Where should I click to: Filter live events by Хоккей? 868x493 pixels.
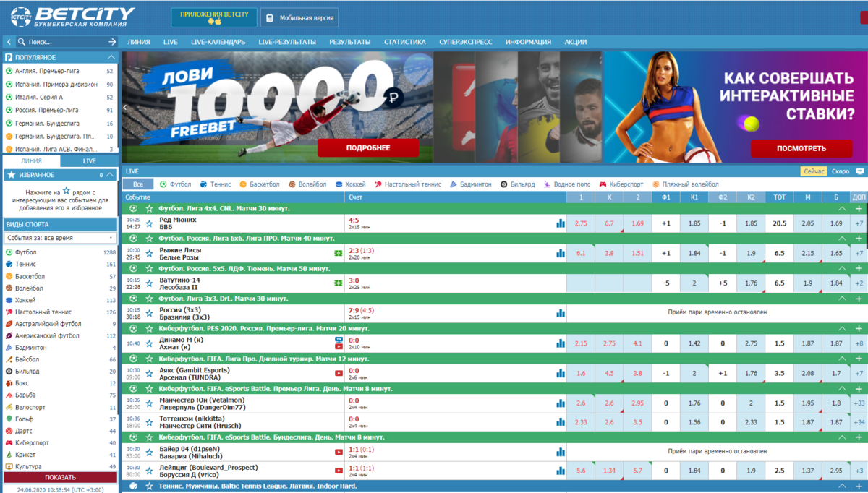coord(350,184)
